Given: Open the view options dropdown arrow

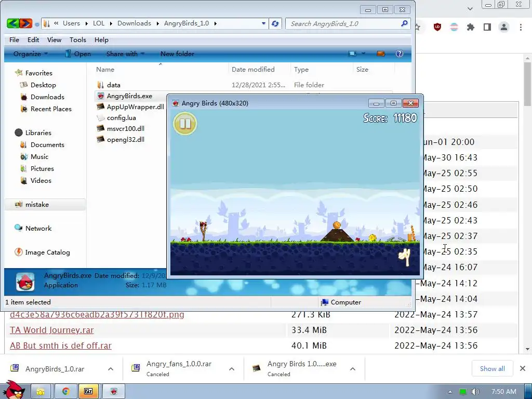Looking at the screenshot, I should click(363, 54).
